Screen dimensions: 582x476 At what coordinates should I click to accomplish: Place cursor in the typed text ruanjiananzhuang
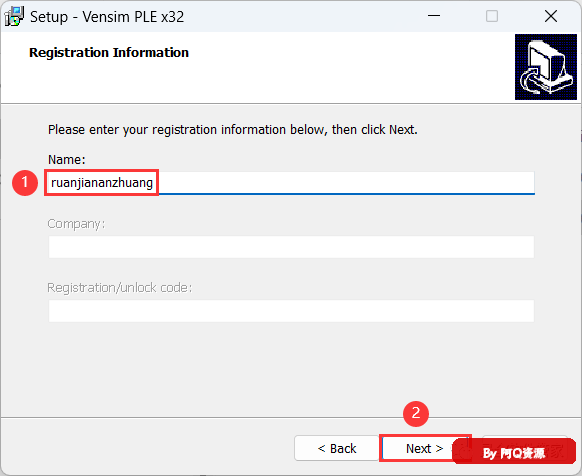[102, 183]
